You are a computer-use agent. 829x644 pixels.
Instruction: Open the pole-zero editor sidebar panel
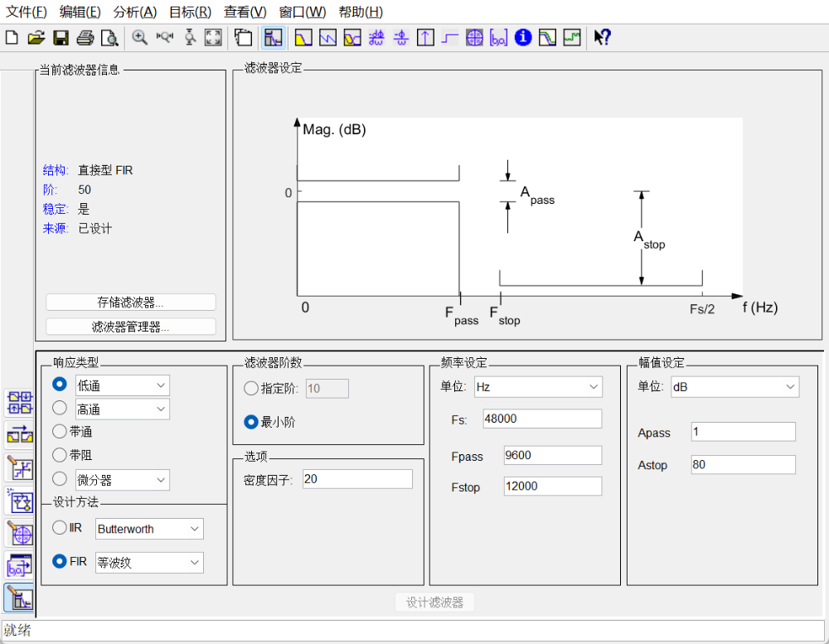(20, 534)
